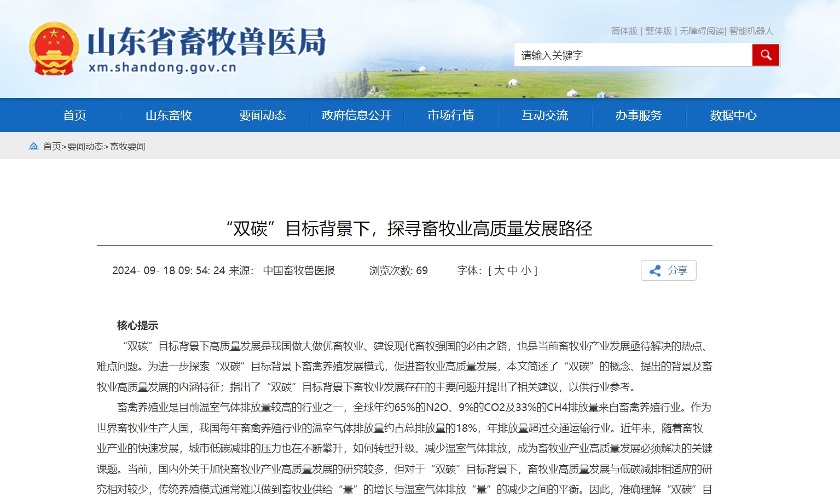The image size is (840, 504).
Task: Open the 数据中心 navigation item
Action: tap(733, 115)
